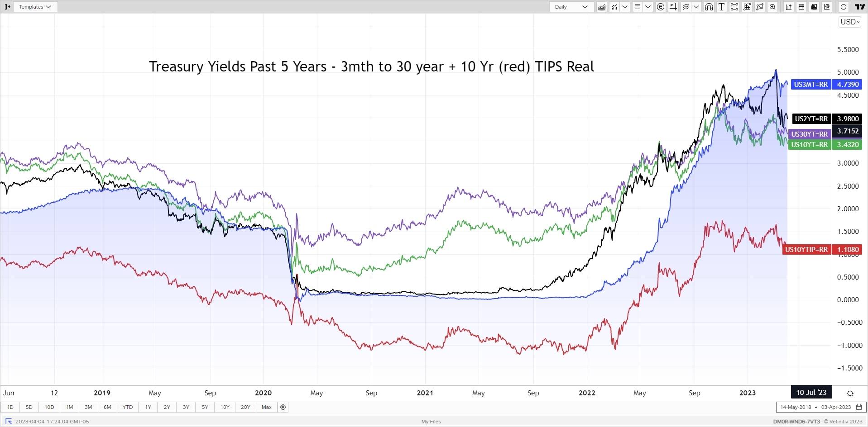The height and width of the screenshot is (427, 868).
Task: Open the Daily interval dropdown
Action: [571, 7]
